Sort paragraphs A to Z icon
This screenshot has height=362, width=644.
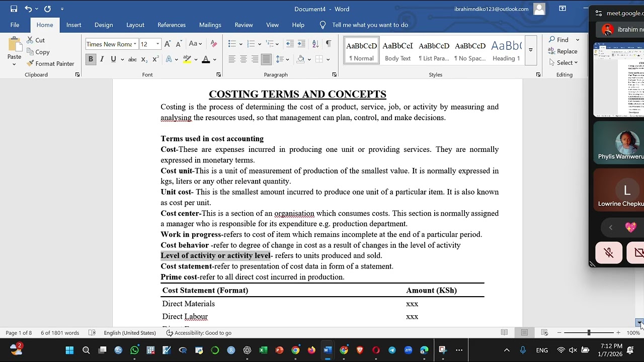[x=315, y=44]
